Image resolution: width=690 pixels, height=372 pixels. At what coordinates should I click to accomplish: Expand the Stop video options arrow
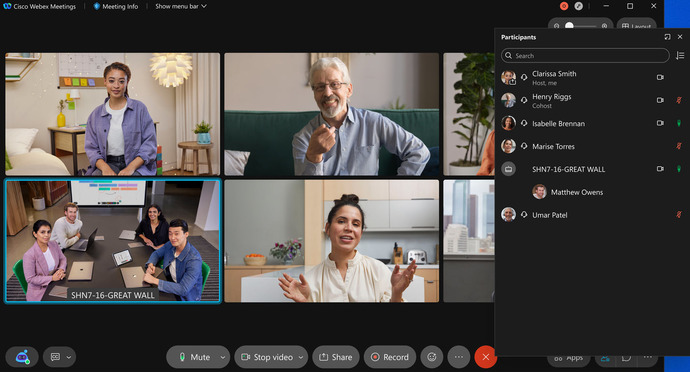coord(301,357)
